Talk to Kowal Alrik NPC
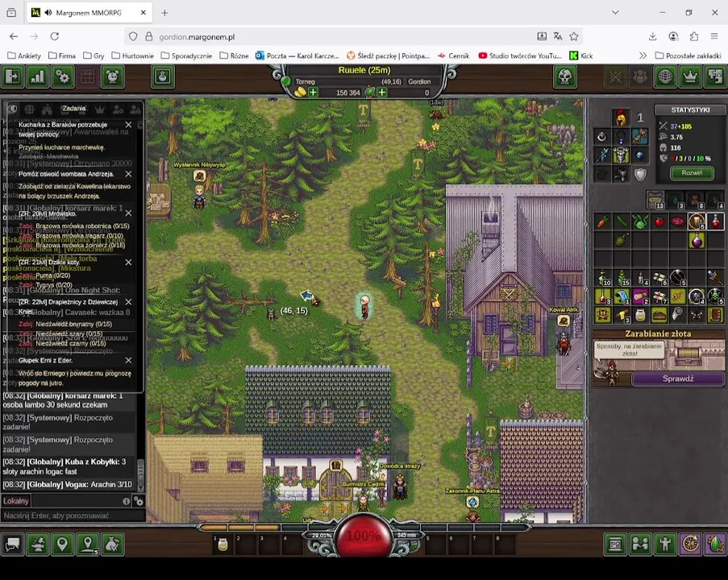Viewport: 728px width, 580px height. [x=564, y=343]
